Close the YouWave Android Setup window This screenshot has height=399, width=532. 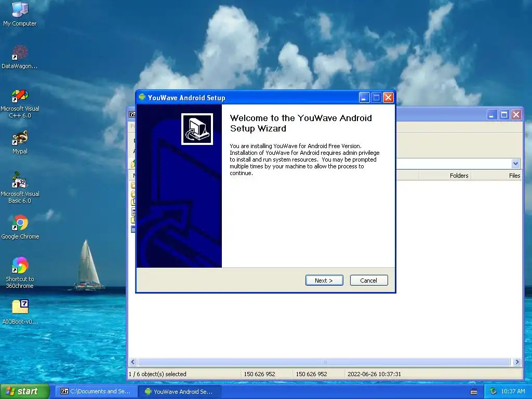coord(388,98)
